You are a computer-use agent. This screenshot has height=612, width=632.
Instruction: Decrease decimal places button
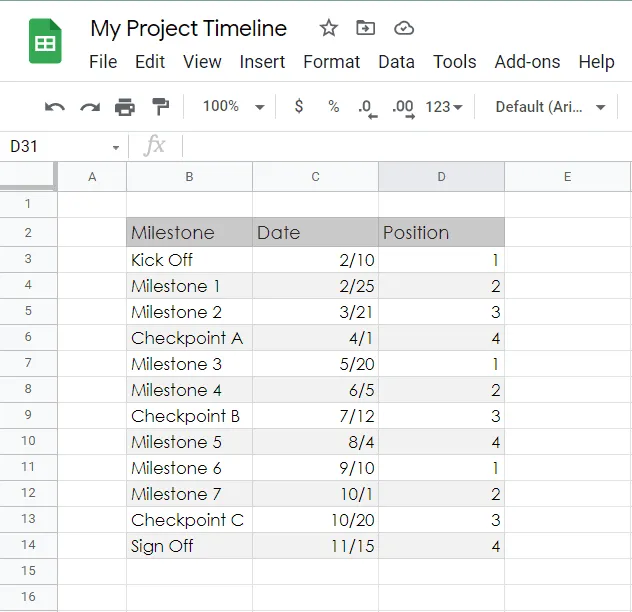pyautogui.click(x=368, y=107)
